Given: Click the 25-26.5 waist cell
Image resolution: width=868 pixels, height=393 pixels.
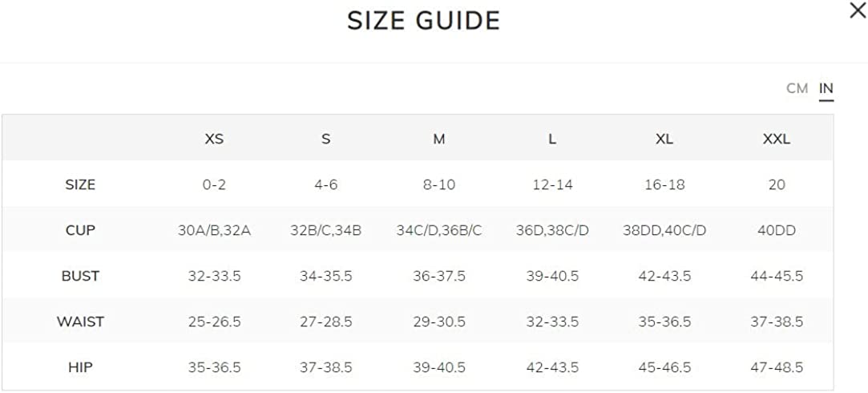Looking at the screenshot, I should pos(214,322).
